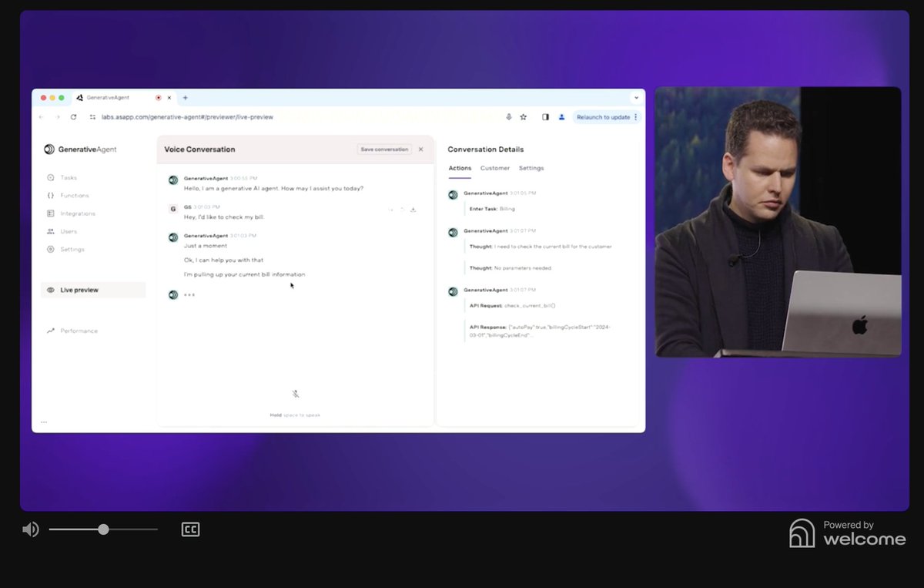Click the presenter video thumbnail

point(778,222)
